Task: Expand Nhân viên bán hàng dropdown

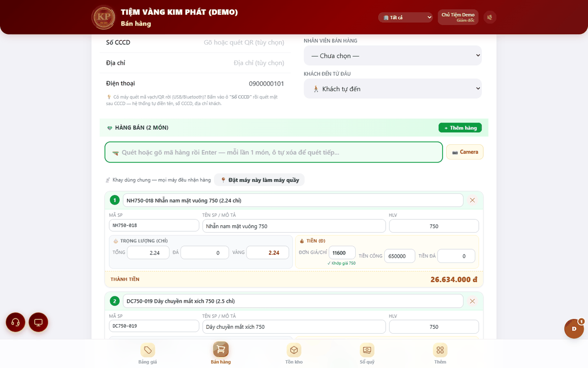Action: click(x=392, y=56)
